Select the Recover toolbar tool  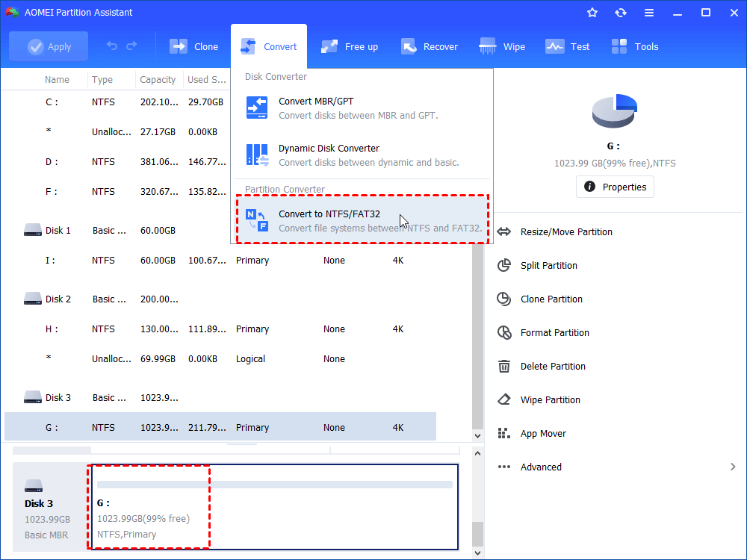coord(430,46)
